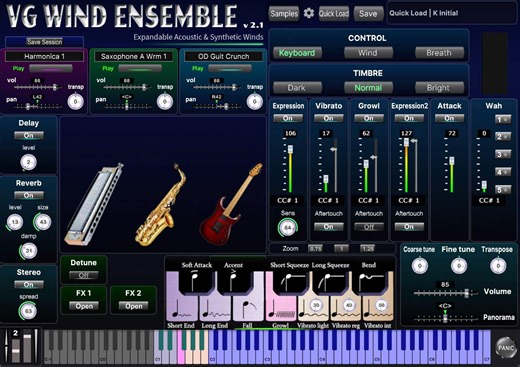Image resolution: width=520 pixels, height=367 pixels.
Task: Click the Expression Sens knob
Action: click(x=287, y=228)
